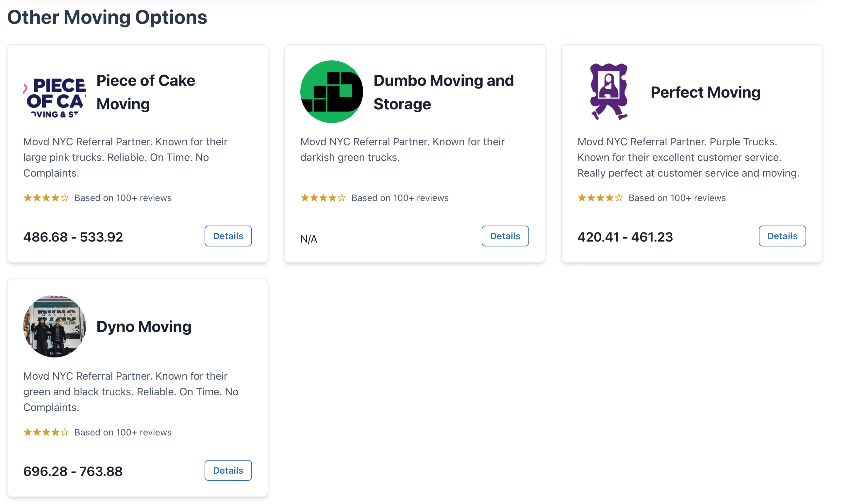The image size is (866, 504).
Task: Click the Dumbo Moving and Storage title
Action: point(443,92)
